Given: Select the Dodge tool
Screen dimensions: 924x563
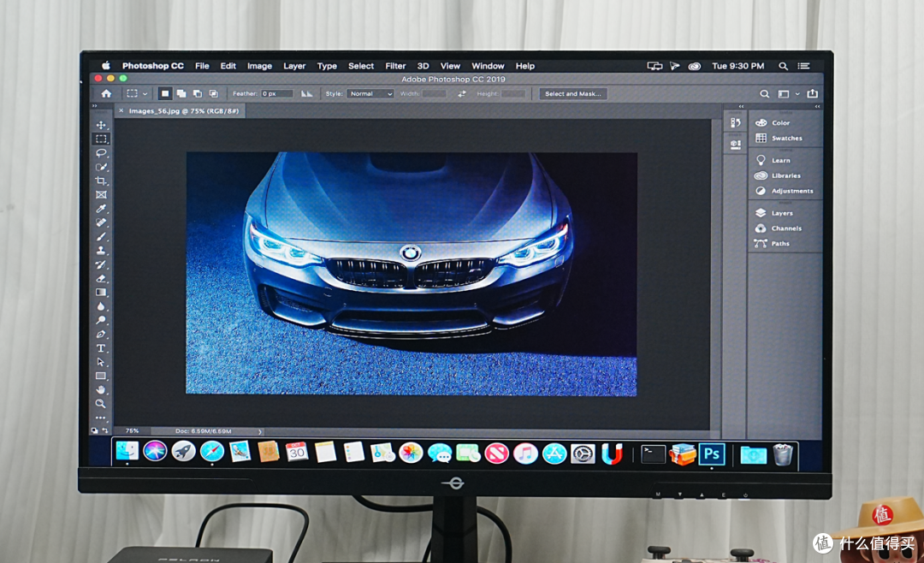Looking at the screenshot, I should [101, 320].
